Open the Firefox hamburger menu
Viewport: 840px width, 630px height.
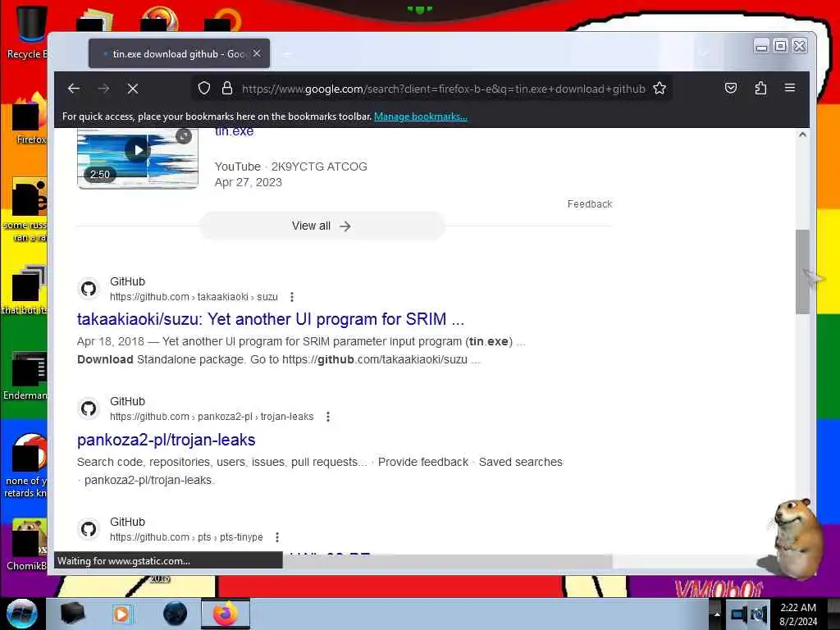click(790, 88)
